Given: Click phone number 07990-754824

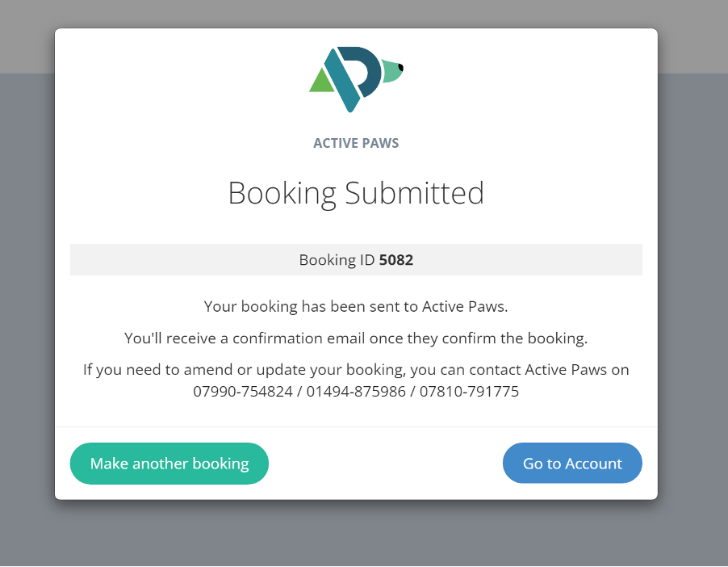Looking at the screenshot, I should pyautogui.click(x=243, y=392).
